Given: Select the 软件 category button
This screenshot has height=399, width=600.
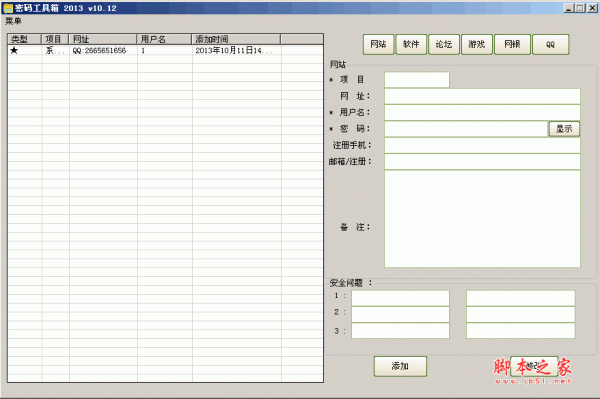Looking at the screenshot, I should (x=411, y=44).
